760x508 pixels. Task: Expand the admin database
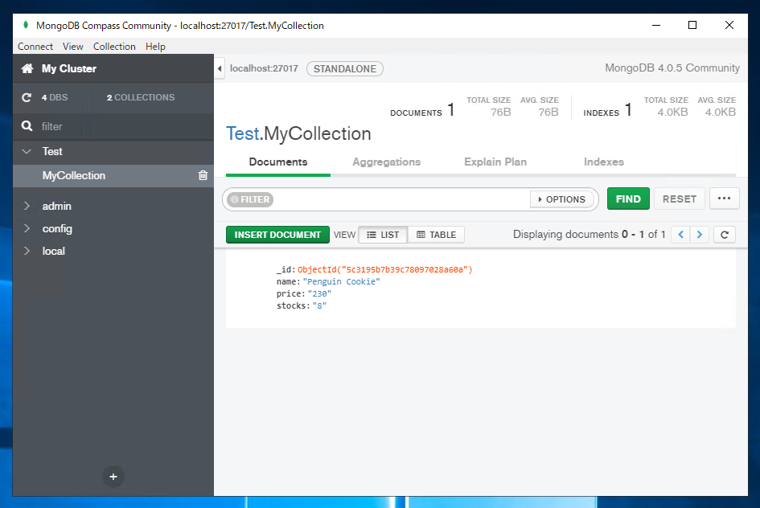pos(27,206)
